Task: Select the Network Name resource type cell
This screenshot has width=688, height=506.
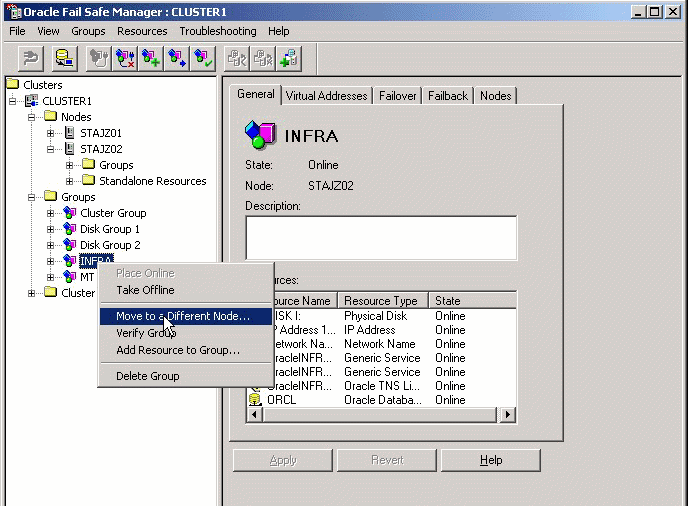Action: coord(380,344)
